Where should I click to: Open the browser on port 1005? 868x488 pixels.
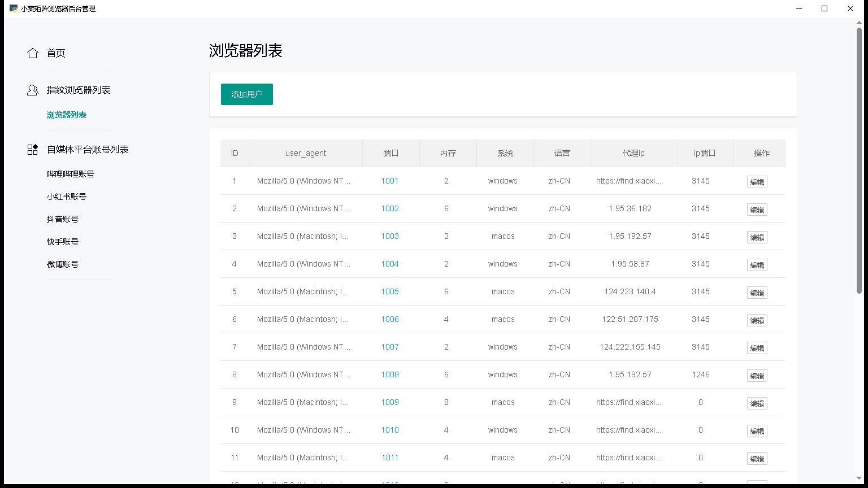[x=390, y=291]
